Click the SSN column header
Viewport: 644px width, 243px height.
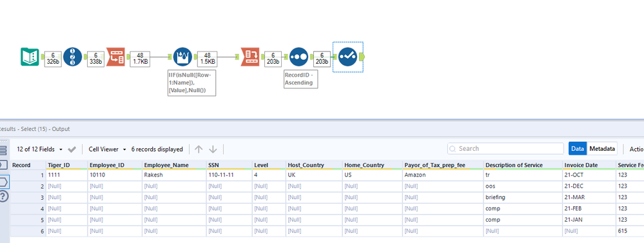[x=229, y=165]
